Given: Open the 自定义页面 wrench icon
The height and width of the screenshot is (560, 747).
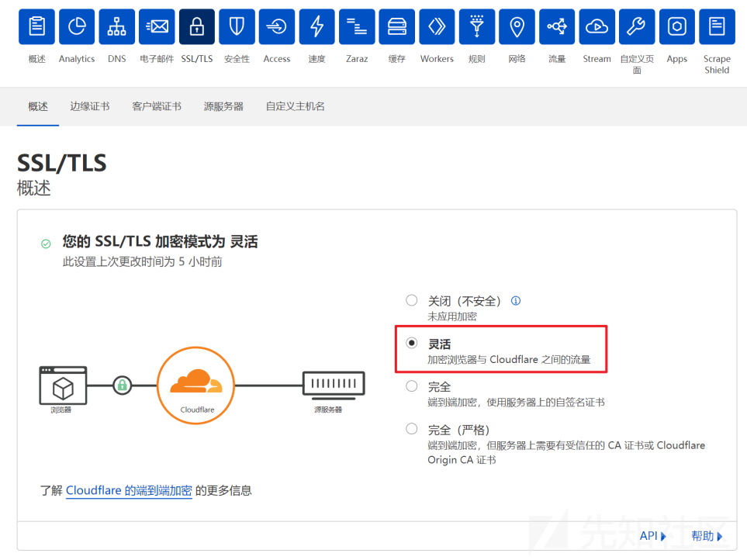Looking at the screenshot, I should 637,26.
